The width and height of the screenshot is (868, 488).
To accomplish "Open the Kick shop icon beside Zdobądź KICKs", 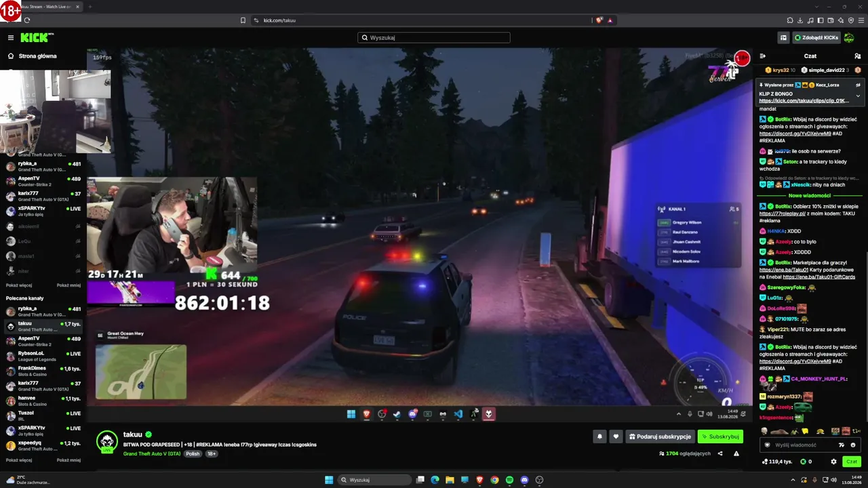I will pyautogui.click(x=783, y=38).
